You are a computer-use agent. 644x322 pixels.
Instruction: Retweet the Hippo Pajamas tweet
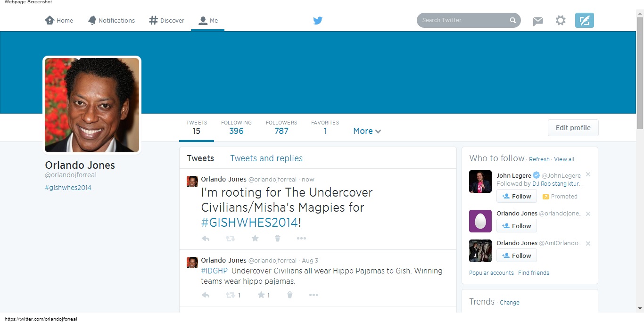pyautogui.click(x=230, y=295)
